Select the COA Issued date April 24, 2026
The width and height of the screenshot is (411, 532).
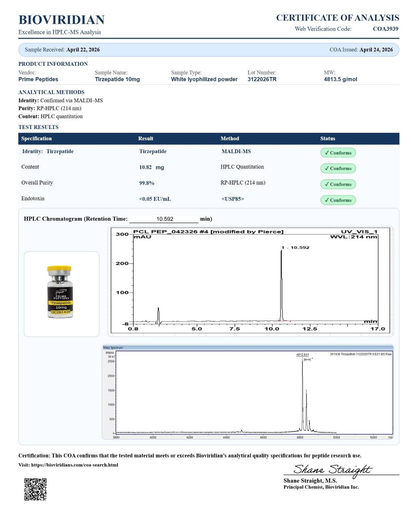pos(376,50)
